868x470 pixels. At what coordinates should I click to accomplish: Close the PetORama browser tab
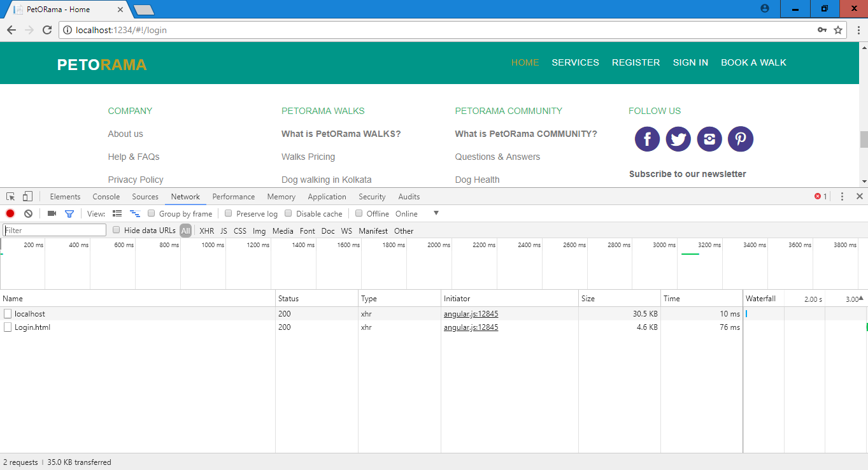[119, 10]
